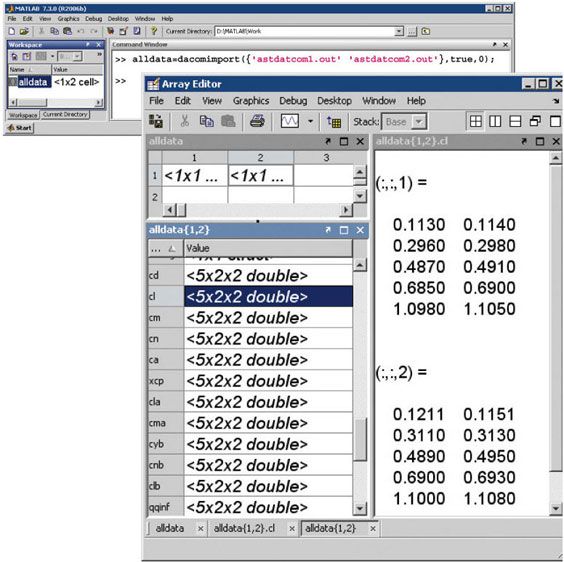This screenshot has height=562, width=564.
Task: Open GUIDE icon in MATLAB toolbar
Action: coord(123,31)
